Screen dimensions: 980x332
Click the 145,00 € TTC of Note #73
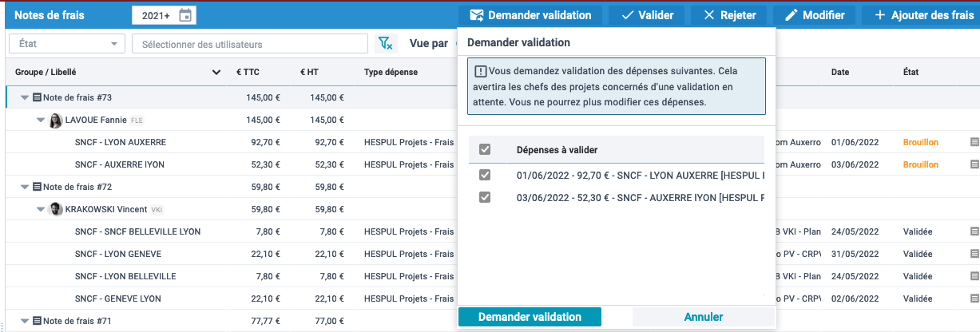(263, 97)
